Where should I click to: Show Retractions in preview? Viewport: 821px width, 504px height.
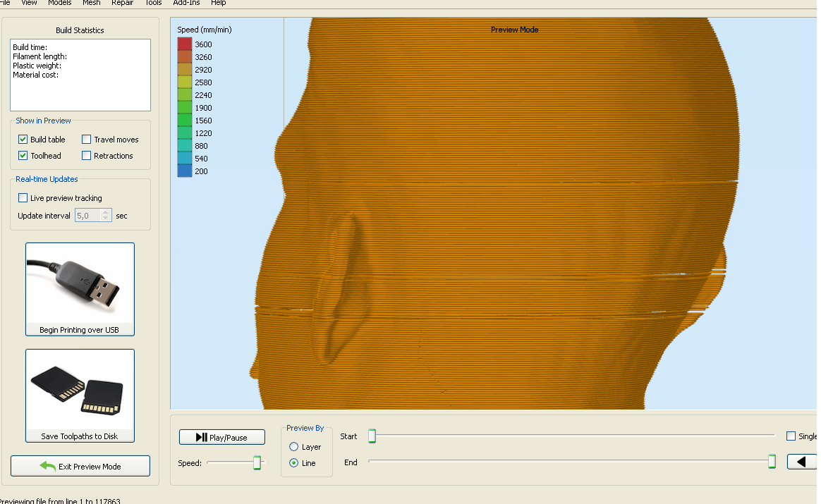pyautogui.click(x=87, y=156)
